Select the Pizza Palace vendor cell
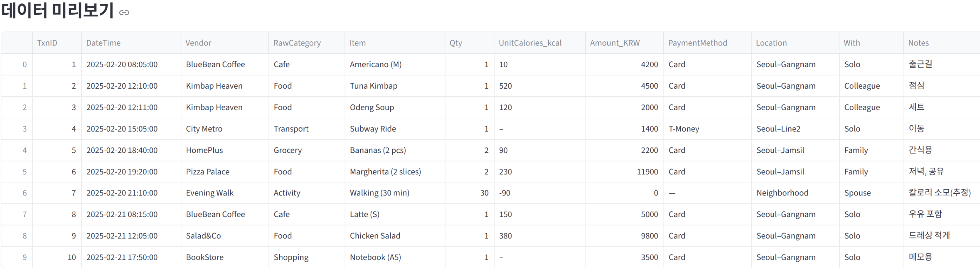The image size is (980, 269). point(207,172)
